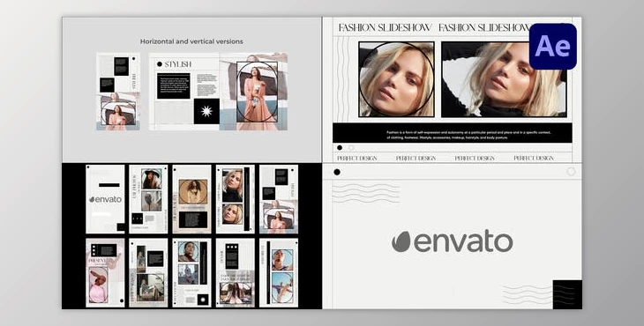644x326 pixels.
Task: Open the blonde portrait inside the circle frame
Action: pos(396,79)
